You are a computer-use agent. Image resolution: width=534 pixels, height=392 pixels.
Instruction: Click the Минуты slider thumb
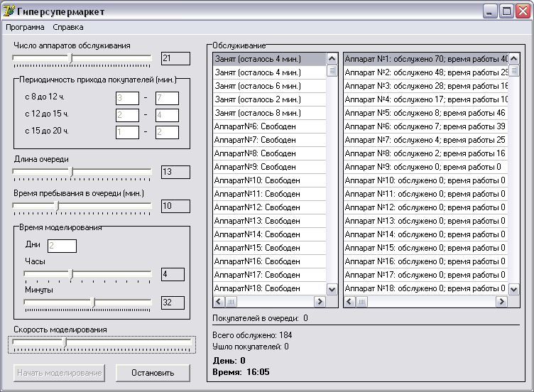(93, 303)
